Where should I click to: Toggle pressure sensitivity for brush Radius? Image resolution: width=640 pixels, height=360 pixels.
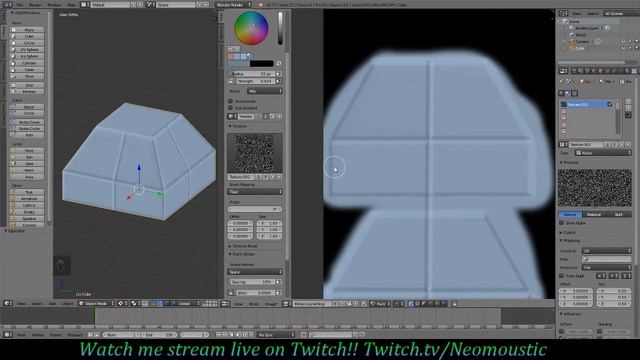pos(279,74)
